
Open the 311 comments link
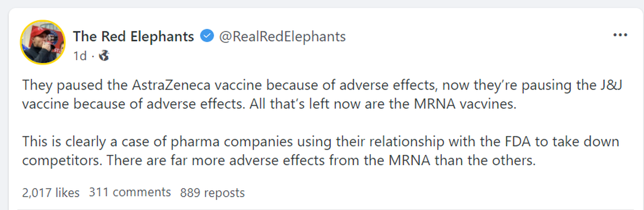[130, 192]
